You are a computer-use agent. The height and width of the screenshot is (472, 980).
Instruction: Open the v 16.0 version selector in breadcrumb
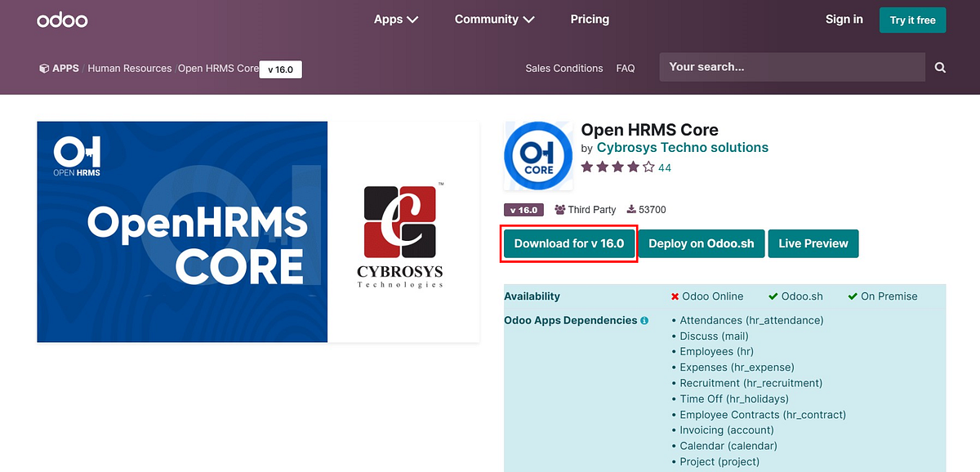pos(281,69)
